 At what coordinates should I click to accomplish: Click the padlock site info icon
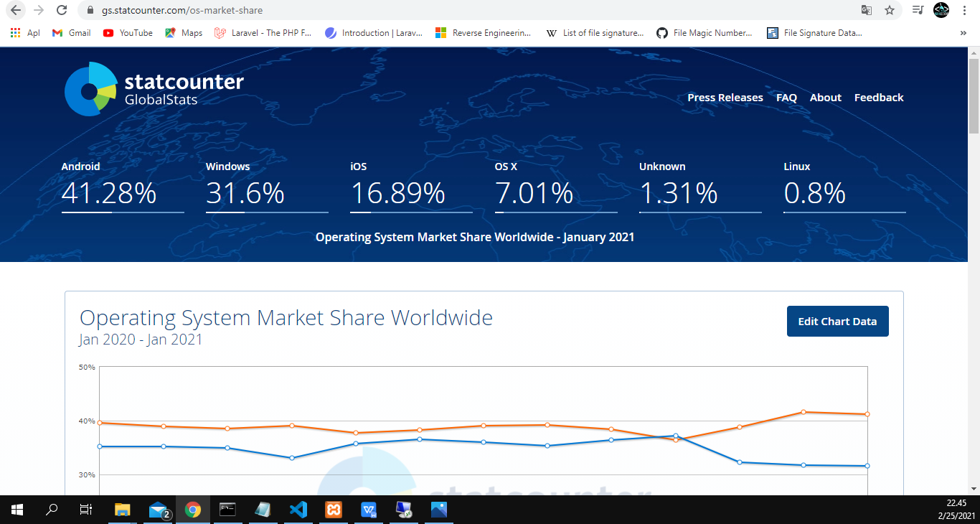90,11
